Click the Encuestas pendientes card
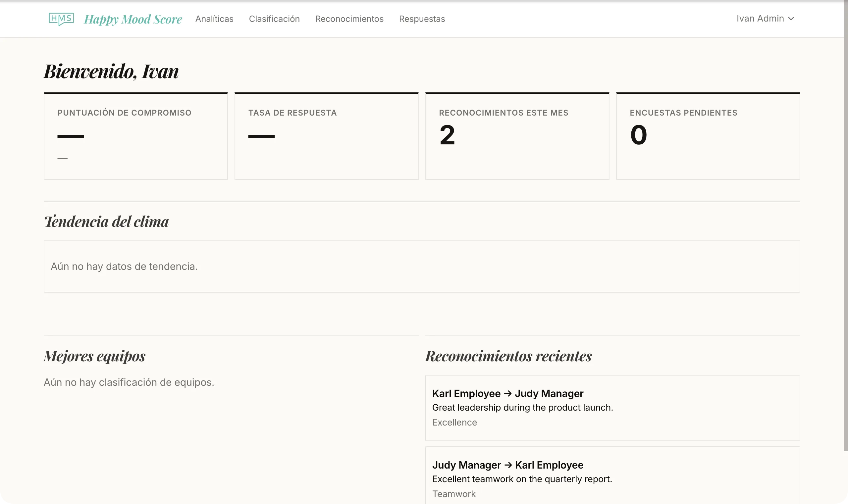This screenshot has height=504, width=848. (x=708, y=136)
